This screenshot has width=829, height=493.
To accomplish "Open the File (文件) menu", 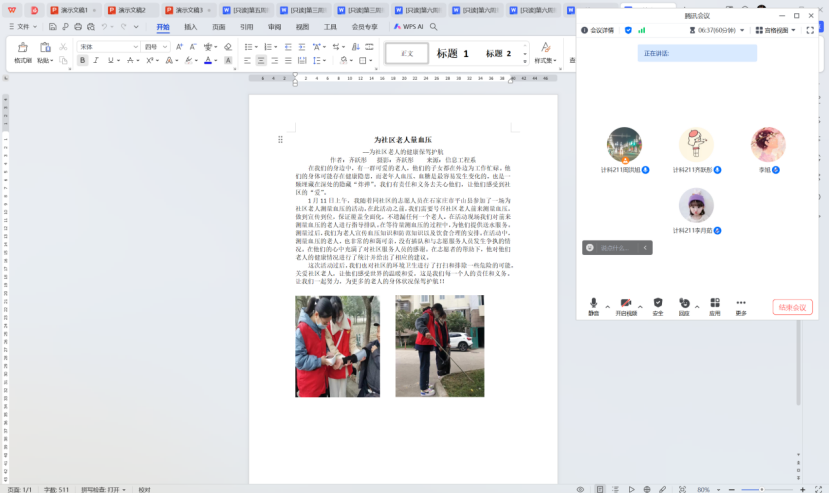I will [21, 27].
